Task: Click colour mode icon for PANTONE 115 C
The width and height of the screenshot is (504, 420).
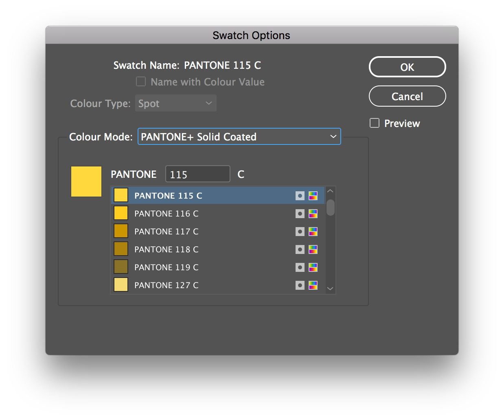Action: 313,196
